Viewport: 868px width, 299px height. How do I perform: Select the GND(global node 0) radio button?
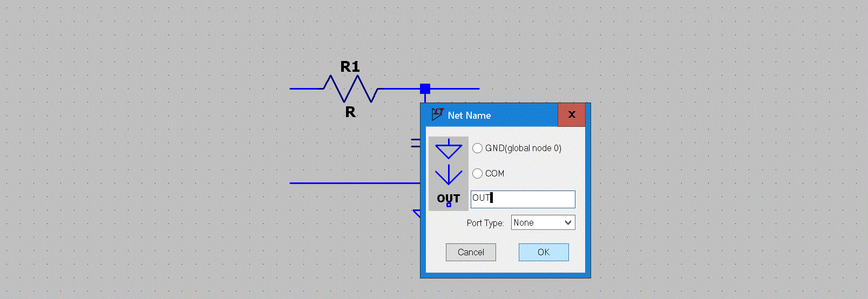pos(478,148)
